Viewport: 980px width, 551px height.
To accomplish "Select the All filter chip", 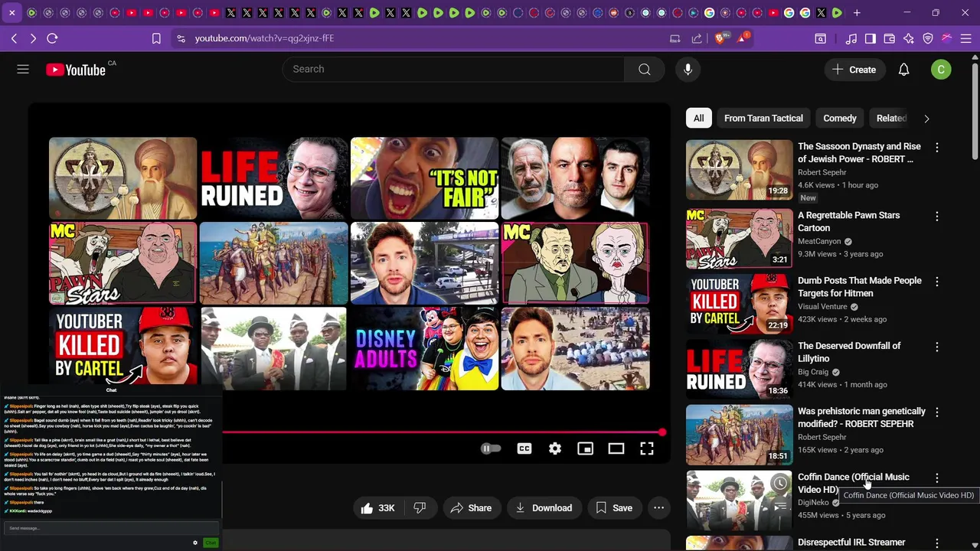I will pyautogui.click(x=698, y=119).
